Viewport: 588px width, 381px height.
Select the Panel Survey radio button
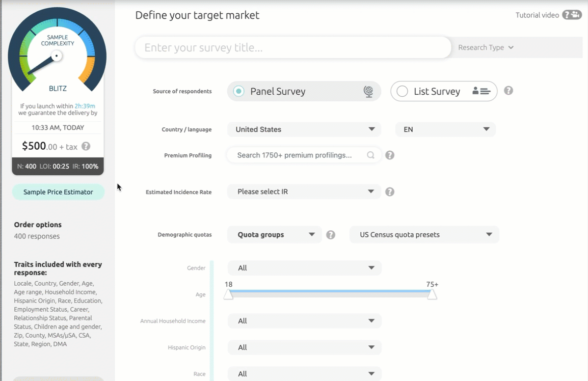[238, 92]
